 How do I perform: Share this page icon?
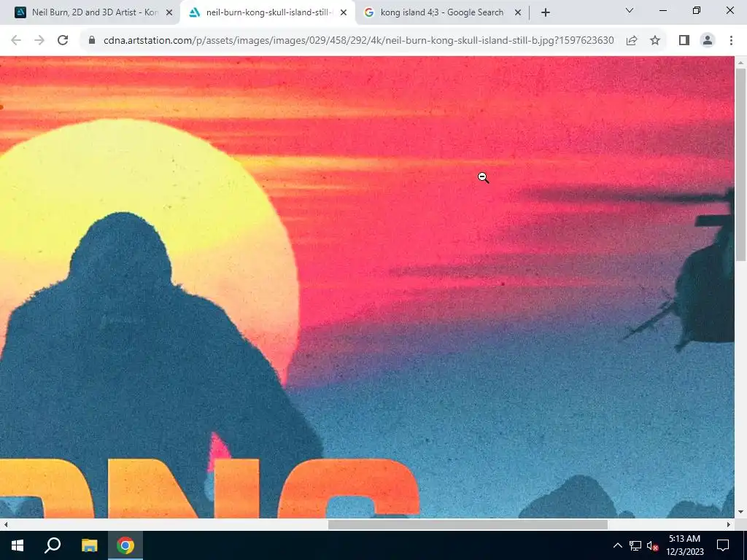click(632, 41)
